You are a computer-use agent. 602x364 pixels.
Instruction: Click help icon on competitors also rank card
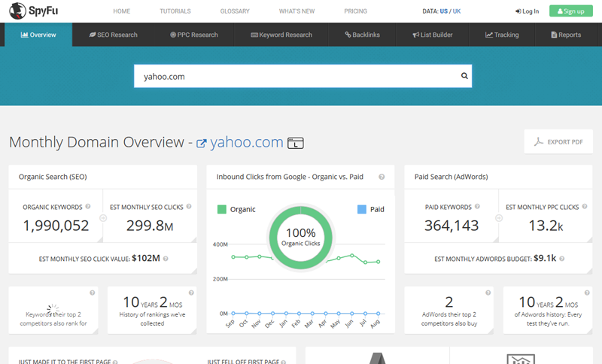[x=92, y=293]
